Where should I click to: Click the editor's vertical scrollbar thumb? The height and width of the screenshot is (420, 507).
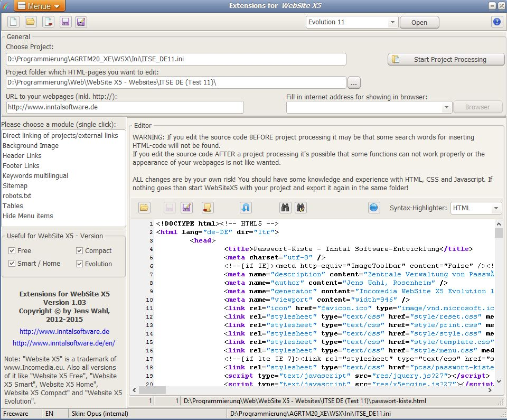499,233
